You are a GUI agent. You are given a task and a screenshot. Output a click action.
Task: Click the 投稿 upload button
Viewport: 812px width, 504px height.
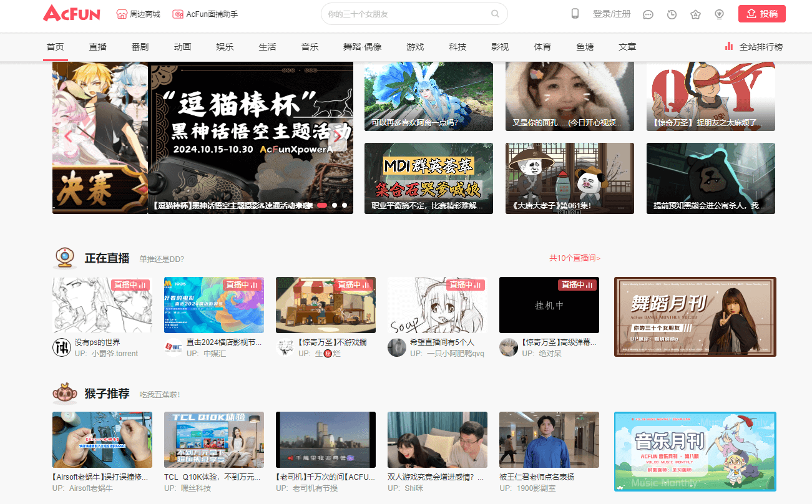(761, 14)
